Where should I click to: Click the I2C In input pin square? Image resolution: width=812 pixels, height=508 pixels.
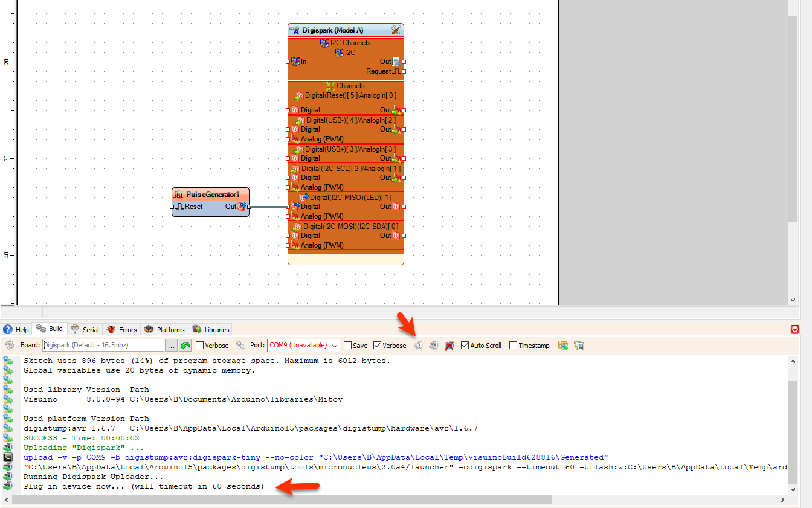click(288, 62)
